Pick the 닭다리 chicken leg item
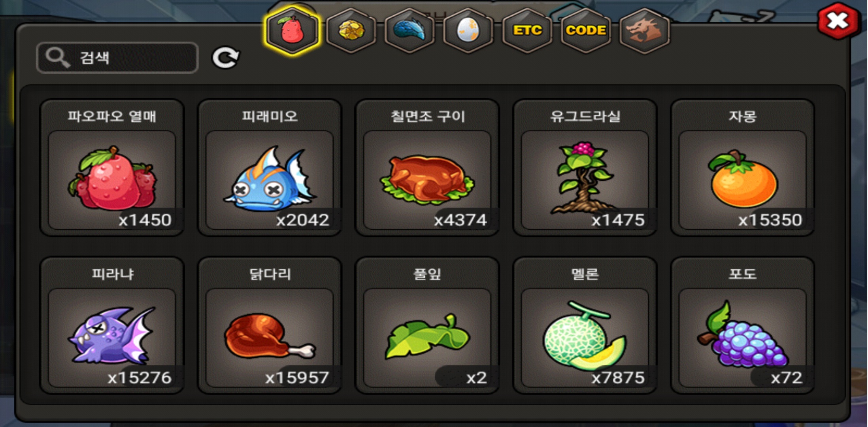 point(270,325)
